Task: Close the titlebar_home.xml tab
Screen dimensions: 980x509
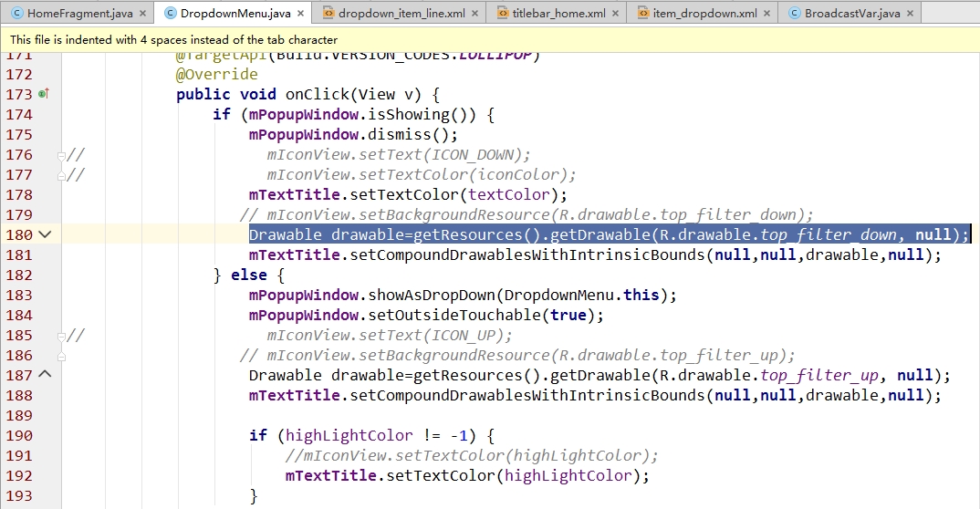Action: [616, 13]
